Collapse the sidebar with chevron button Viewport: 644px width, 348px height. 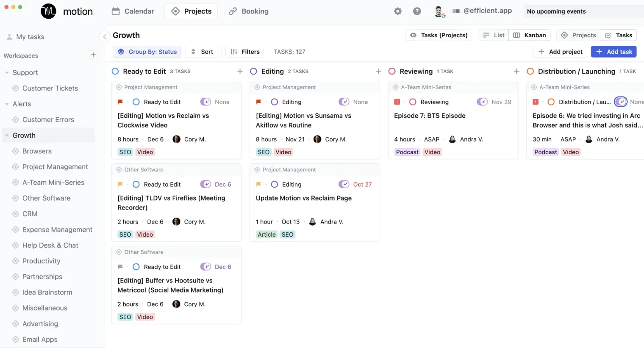[104, 36]
